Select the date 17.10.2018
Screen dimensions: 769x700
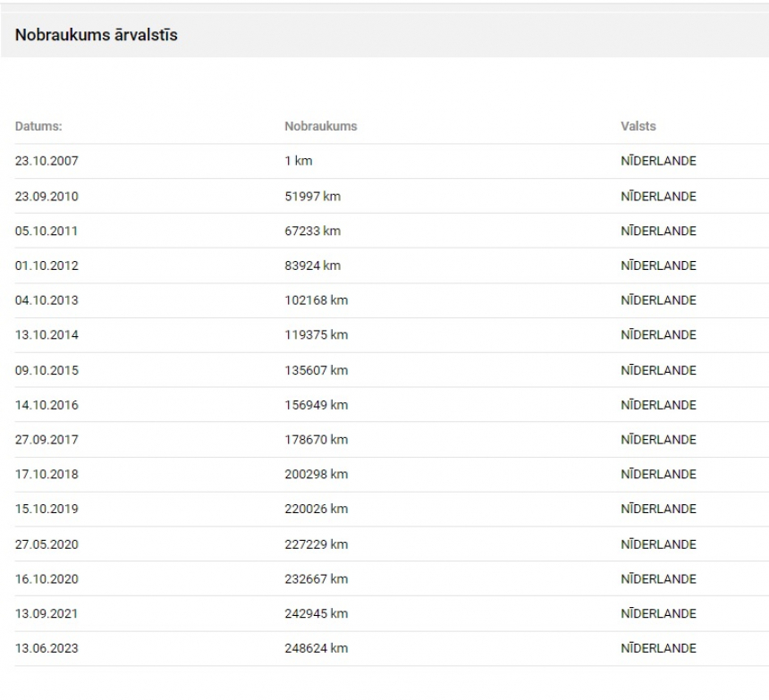[x=46, y=474]
